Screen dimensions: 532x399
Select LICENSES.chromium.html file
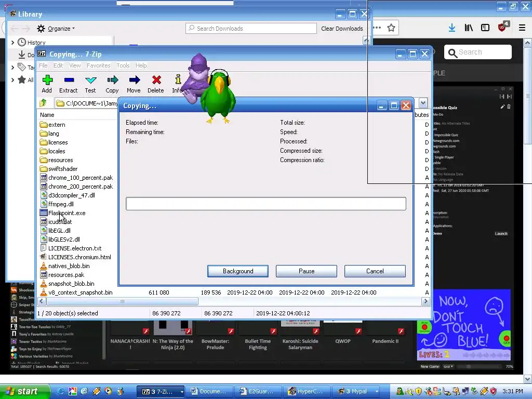(75, 257)
